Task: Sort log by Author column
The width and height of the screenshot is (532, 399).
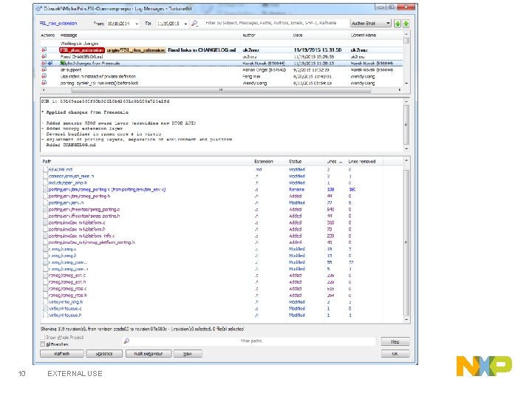Action: point(249,35)
